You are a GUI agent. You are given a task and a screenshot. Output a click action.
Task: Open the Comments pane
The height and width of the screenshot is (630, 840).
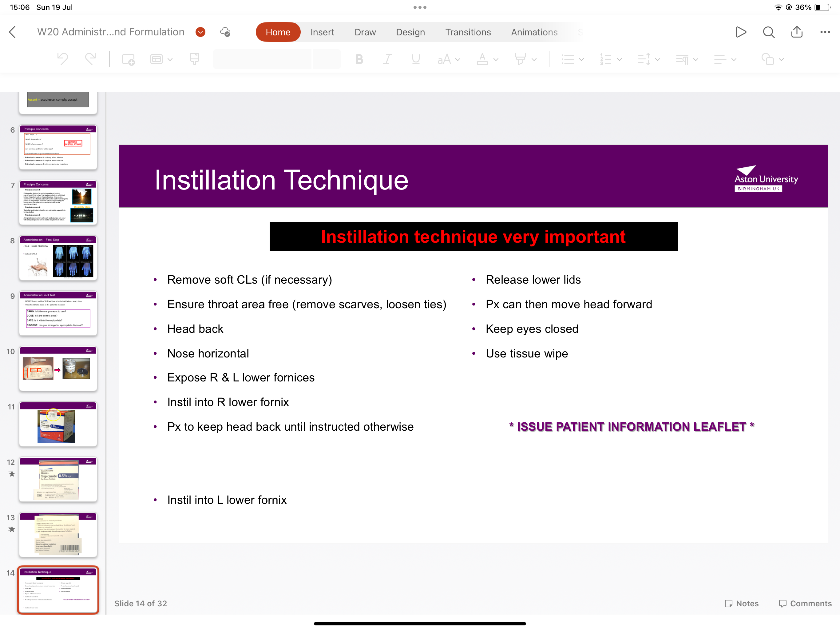click(x=805, y=604)
